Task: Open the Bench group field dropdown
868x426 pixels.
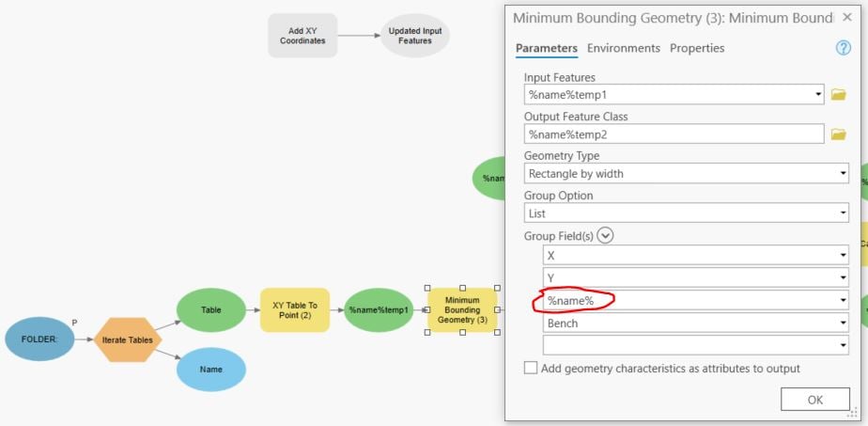Action: point(843,323)
